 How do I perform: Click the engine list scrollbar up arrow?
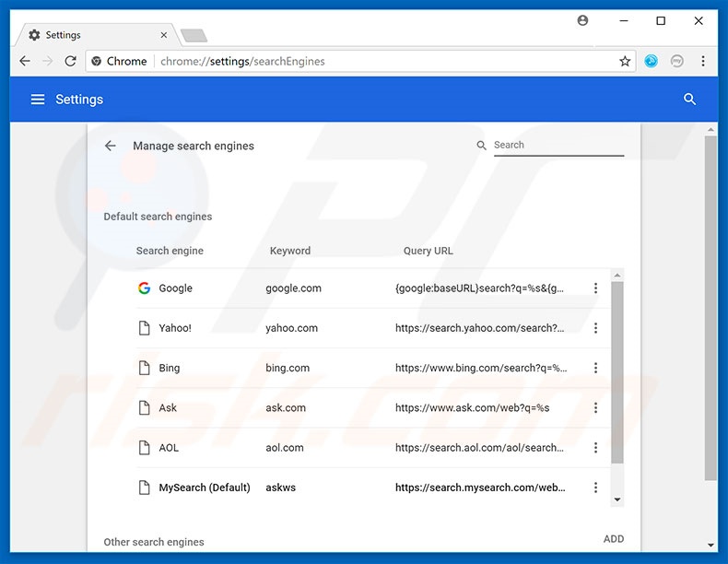(x=617, y=276)
